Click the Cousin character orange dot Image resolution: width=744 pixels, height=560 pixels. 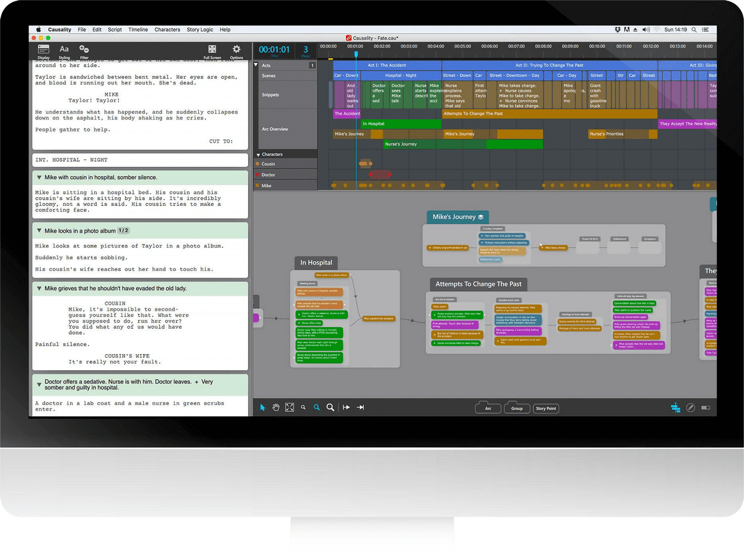click(x=258, y=164)
